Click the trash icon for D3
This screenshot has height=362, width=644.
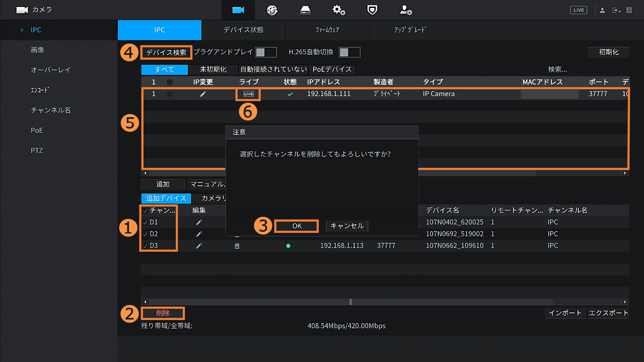[237, 246]
